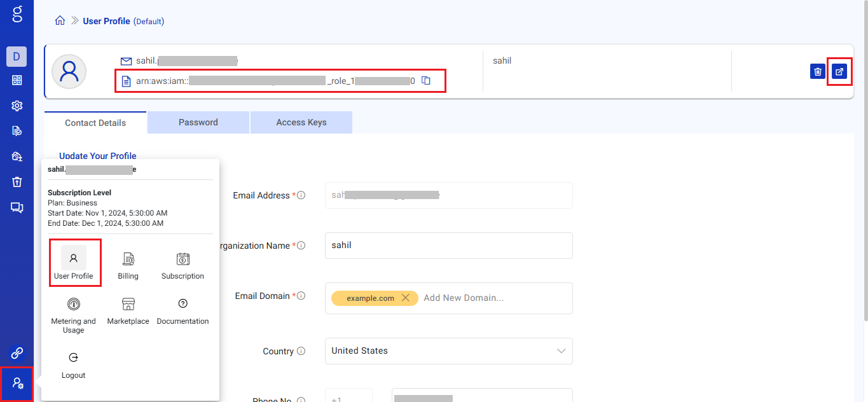
Task: Open the external link icon button
Action: [839, 71]
